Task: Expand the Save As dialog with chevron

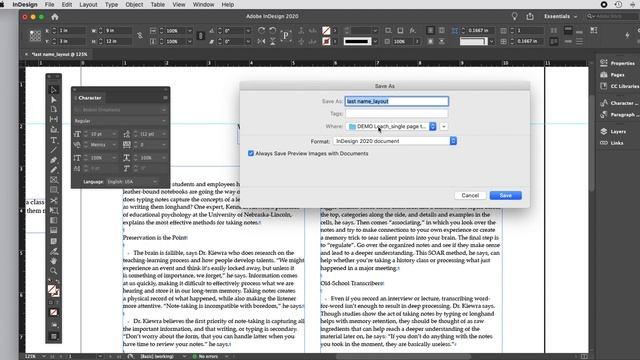Action: [444, 127]
